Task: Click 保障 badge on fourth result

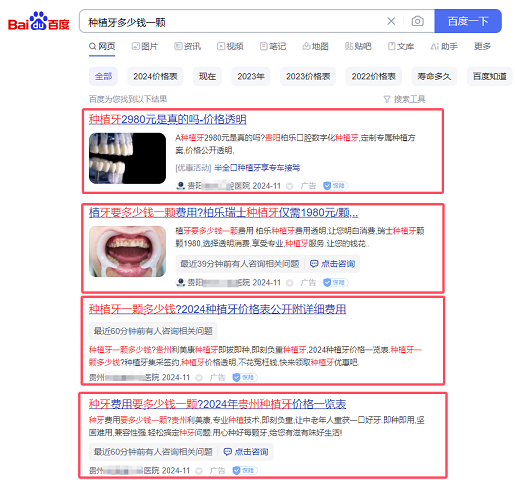Action: pyautogui.click(x=245, y=471)
